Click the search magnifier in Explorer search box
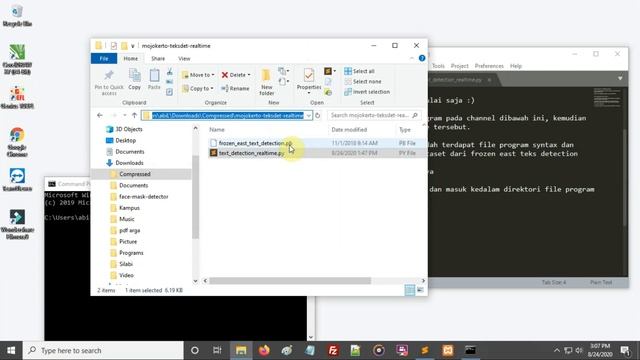Viewport: 640px width, 360px height. pyautogui.click(x=415, y=116)
